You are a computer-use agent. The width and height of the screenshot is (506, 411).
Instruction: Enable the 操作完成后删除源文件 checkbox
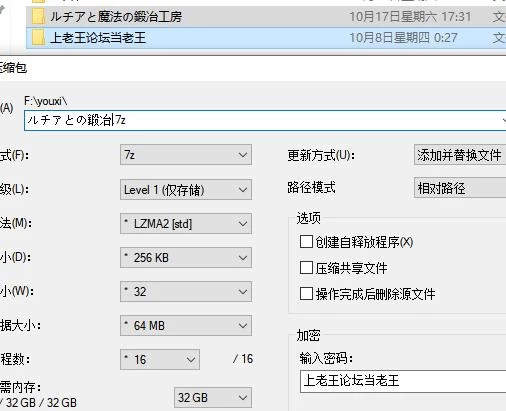coord(306,294)
